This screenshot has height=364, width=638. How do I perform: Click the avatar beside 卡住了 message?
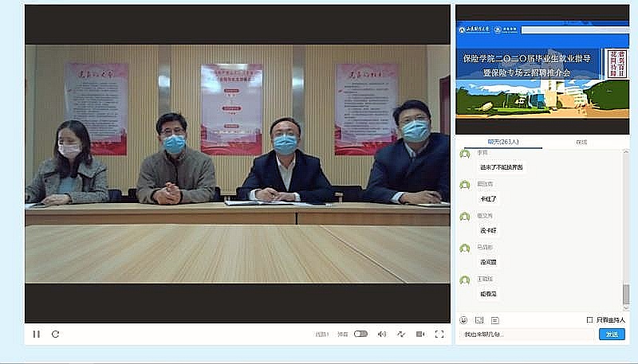click(x=465, y=185)
